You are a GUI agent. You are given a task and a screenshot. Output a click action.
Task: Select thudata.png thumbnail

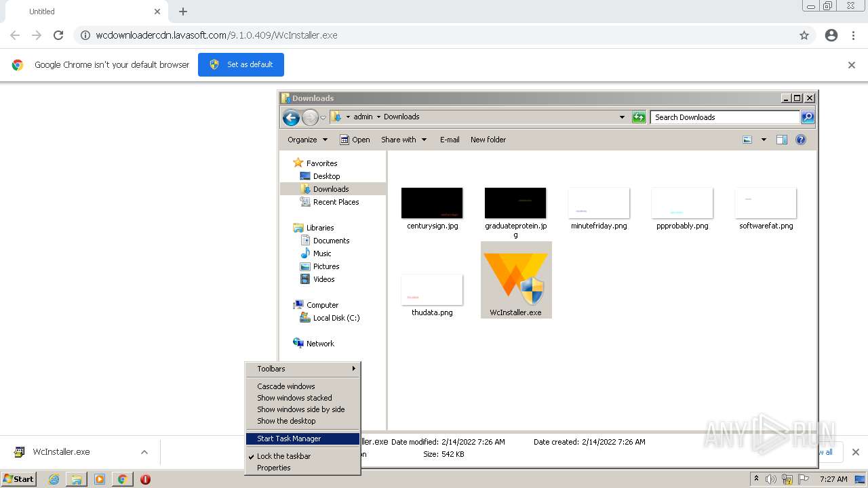click(x=432, y=290)
